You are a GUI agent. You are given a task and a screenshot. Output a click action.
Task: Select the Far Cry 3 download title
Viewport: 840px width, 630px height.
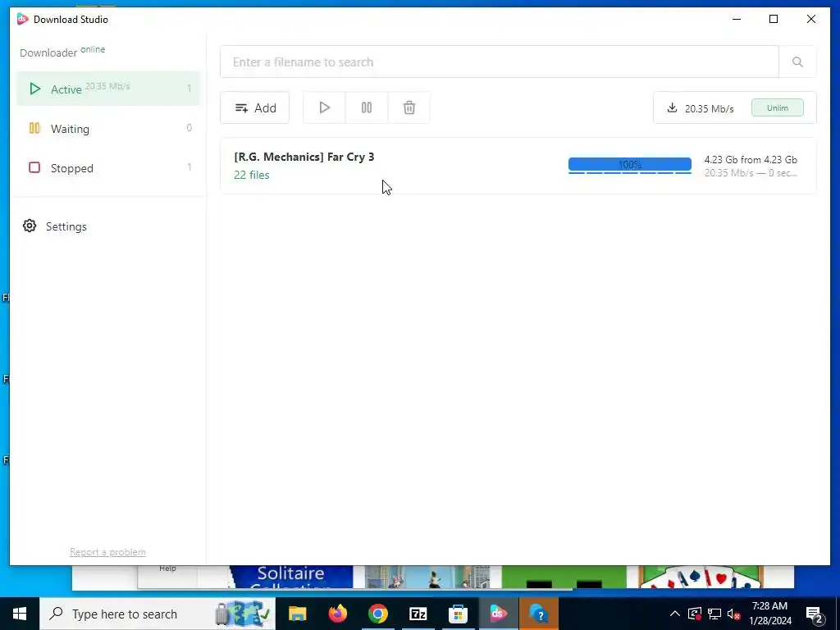304,157
